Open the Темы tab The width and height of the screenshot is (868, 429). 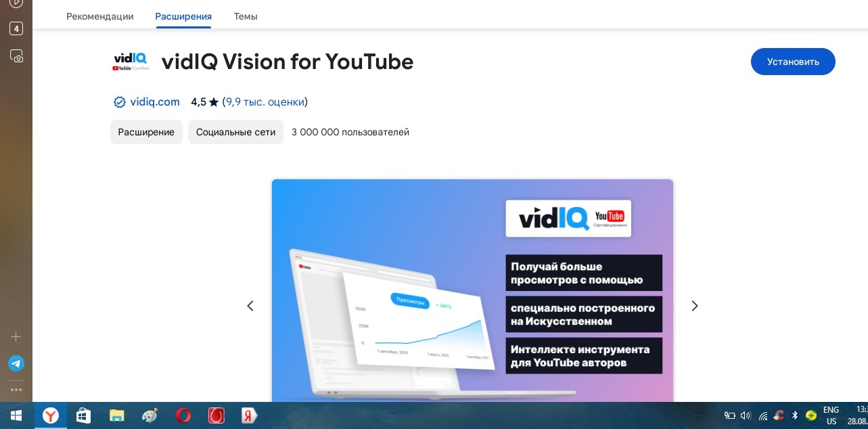tap(246, 16)
